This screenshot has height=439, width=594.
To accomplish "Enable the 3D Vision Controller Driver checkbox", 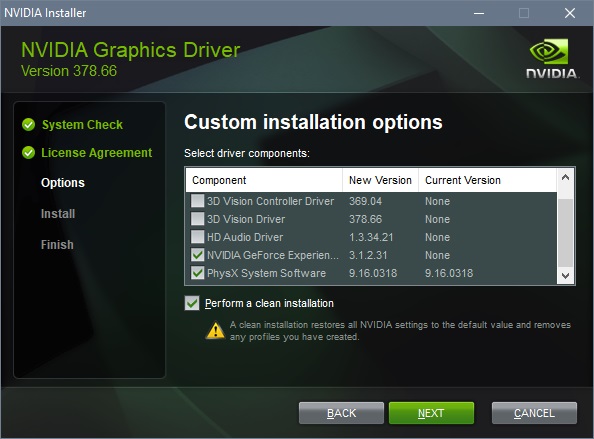I will pyautogui.click(x=197, y=201).
